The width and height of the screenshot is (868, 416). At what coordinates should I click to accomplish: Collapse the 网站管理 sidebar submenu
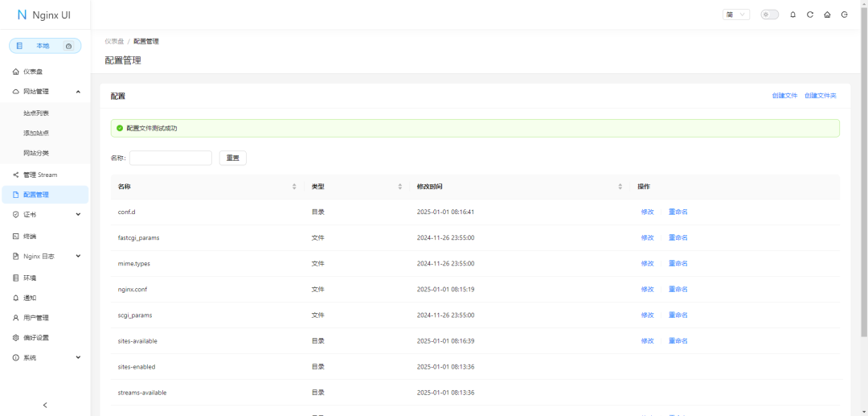(x=78, y=92)
